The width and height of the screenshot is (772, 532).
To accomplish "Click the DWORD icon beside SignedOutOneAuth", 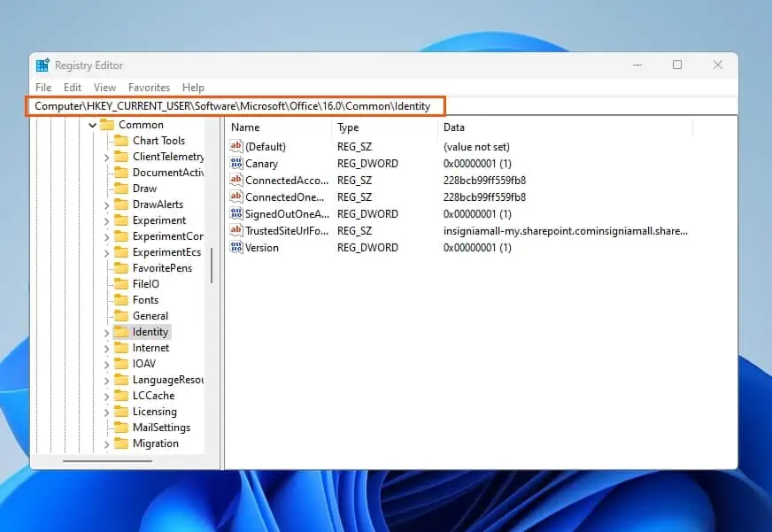I will [x=235, y=214].
